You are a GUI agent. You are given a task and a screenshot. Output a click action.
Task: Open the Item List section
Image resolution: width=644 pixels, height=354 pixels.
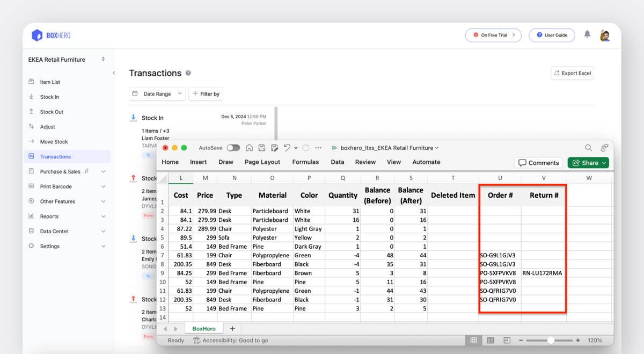point(46,82)
